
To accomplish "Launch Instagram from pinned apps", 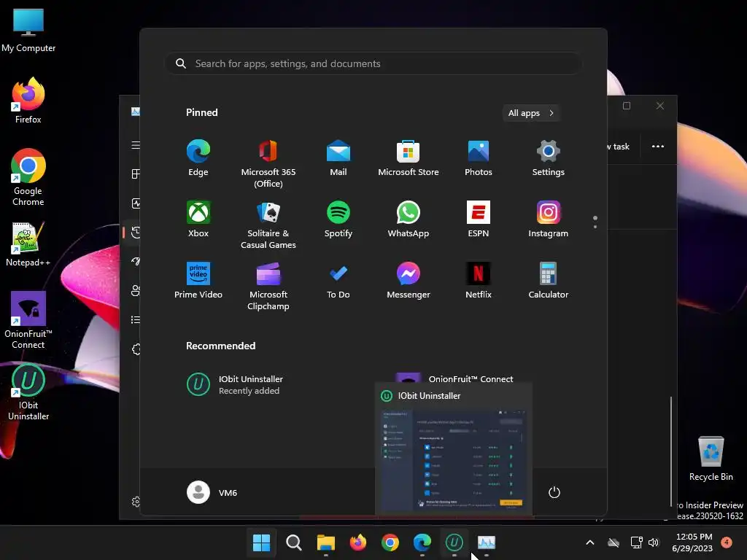I will pos(549,219).
